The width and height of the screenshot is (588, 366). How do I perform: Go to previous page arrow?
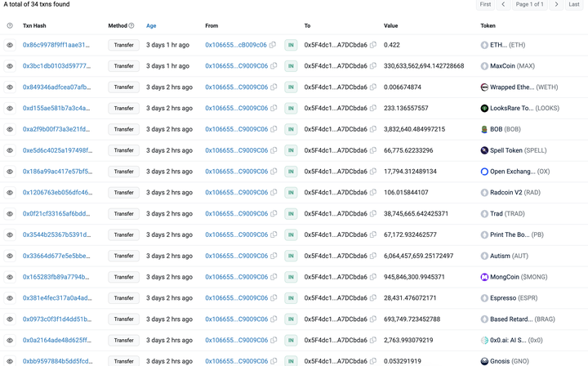click(503, 5)
